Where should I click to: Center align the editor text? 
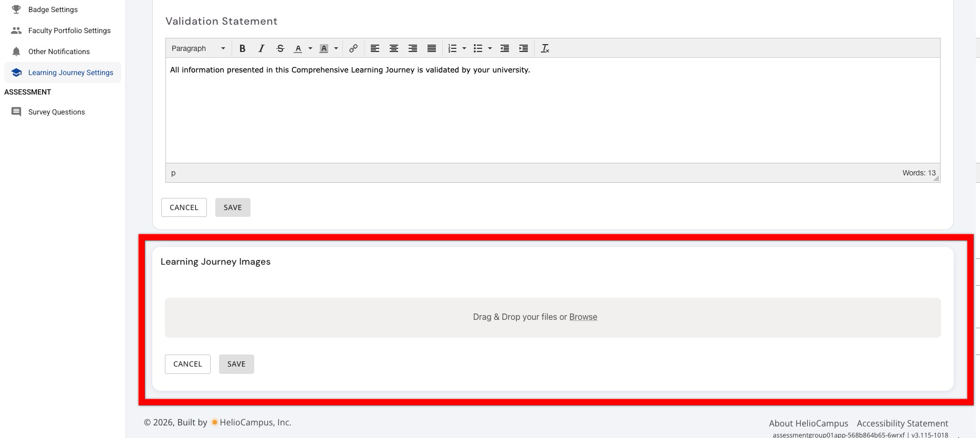[x=394, y=48]
